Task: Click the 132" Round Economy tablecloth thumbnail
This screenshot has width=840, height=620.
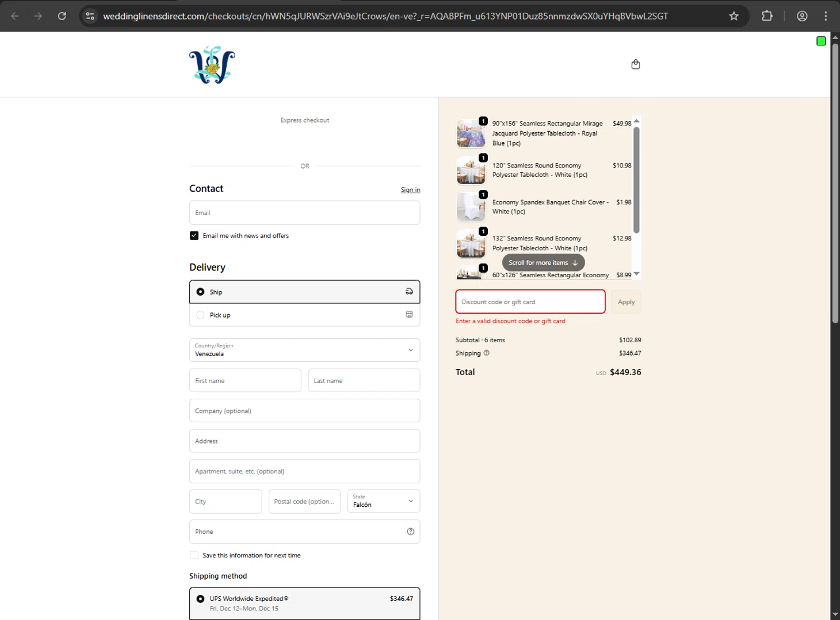Action: (471, 243)
